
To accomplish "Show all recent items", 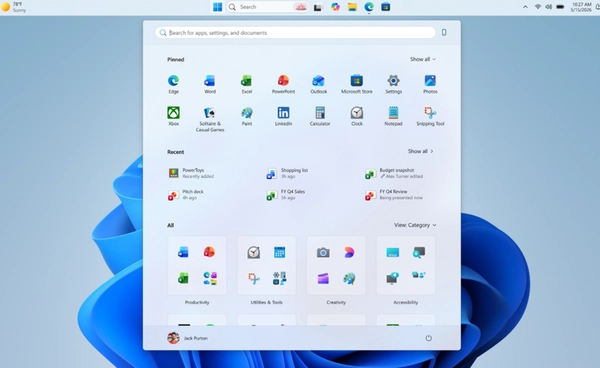I will 421,151.
